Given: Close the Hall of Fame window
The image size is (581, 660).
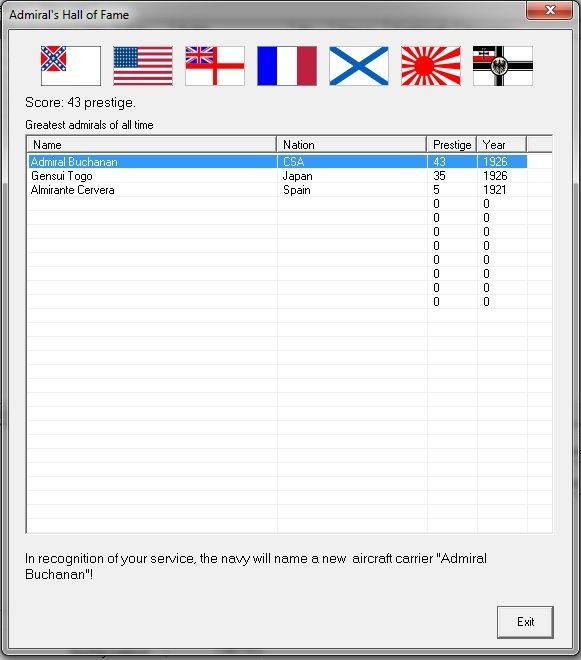Looking at the screenshot, I should (549, 10).
